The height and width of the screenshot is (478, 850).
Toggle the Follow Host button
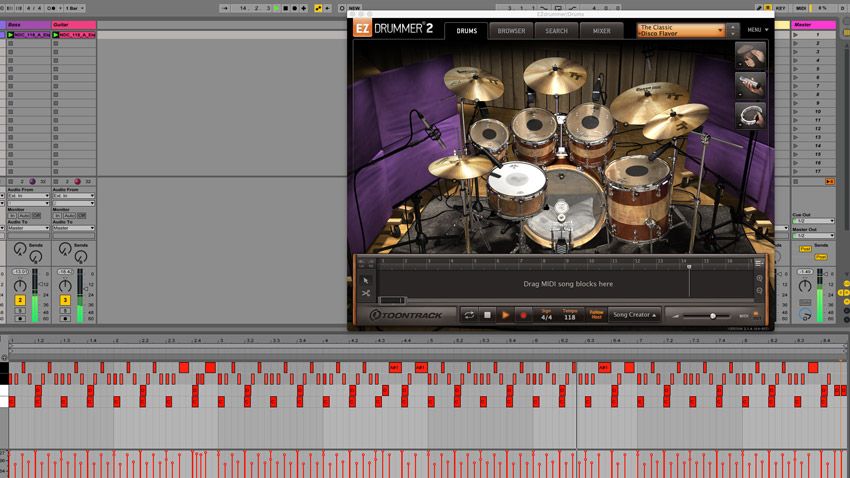tap(596, 315)
